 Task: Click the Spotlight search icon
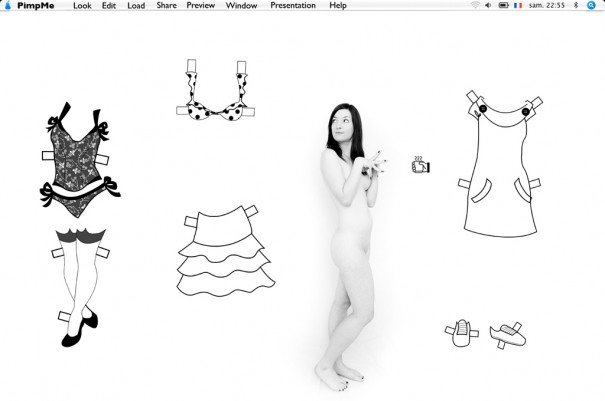tap(592, 6)
